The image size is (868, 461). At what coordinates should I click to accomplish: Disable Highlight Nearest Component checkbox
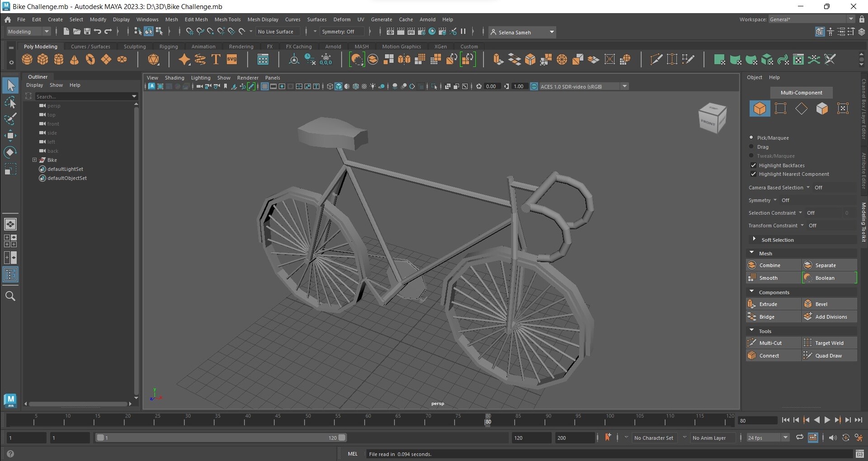753,174
